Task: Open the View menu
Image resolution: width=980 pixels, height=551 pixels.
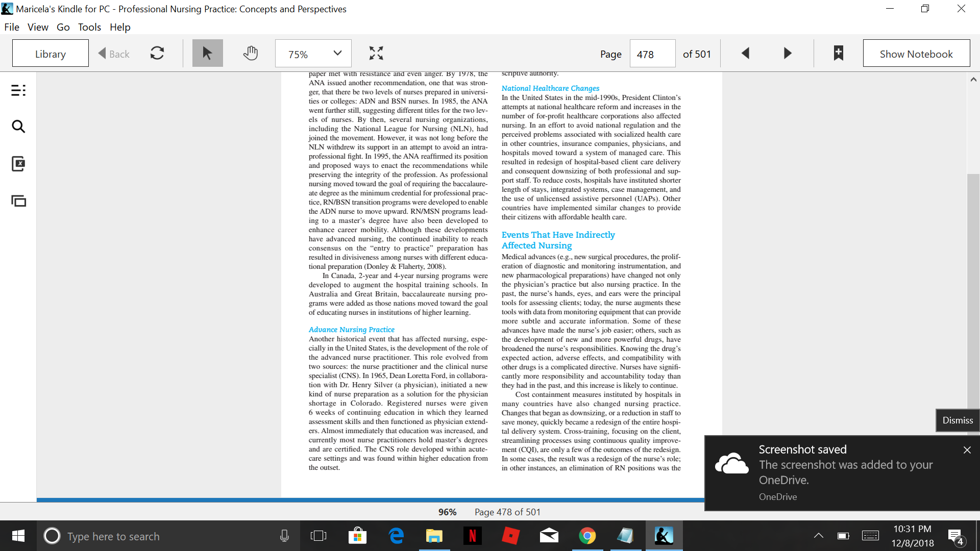Action: point(38,27)
